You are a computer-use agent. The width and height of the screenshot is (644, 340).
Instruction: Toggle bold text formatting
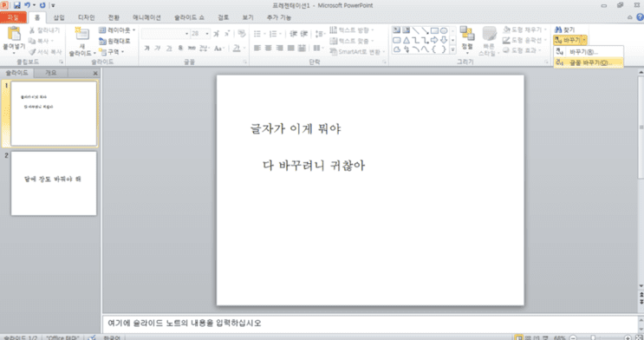coord(146,48)
